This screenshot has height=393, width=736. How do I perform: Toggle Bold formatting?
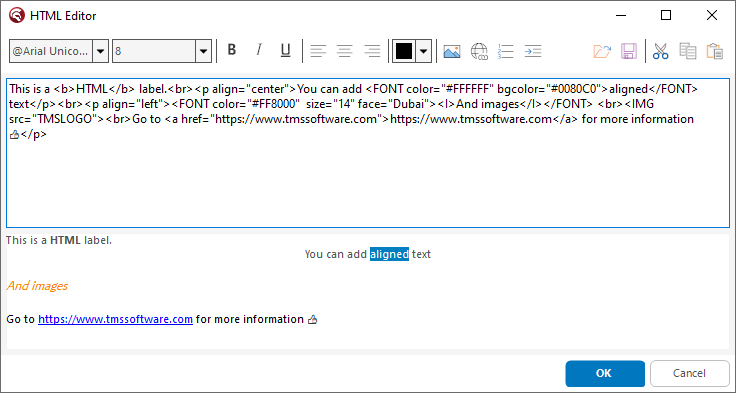(x=231, y=50)
